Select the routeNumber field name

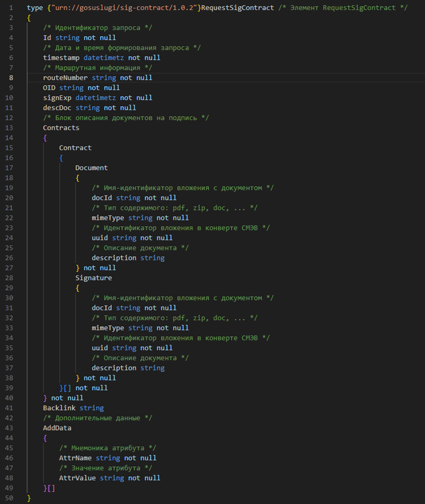tap(65, 78)
